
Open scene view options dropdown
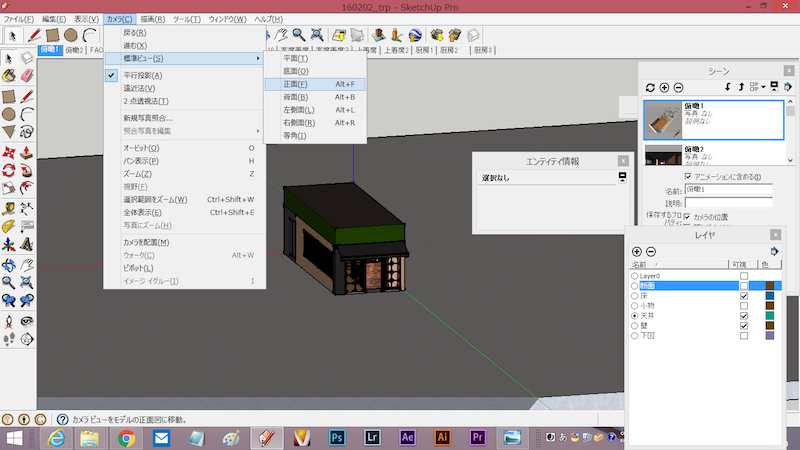point(765,88)
